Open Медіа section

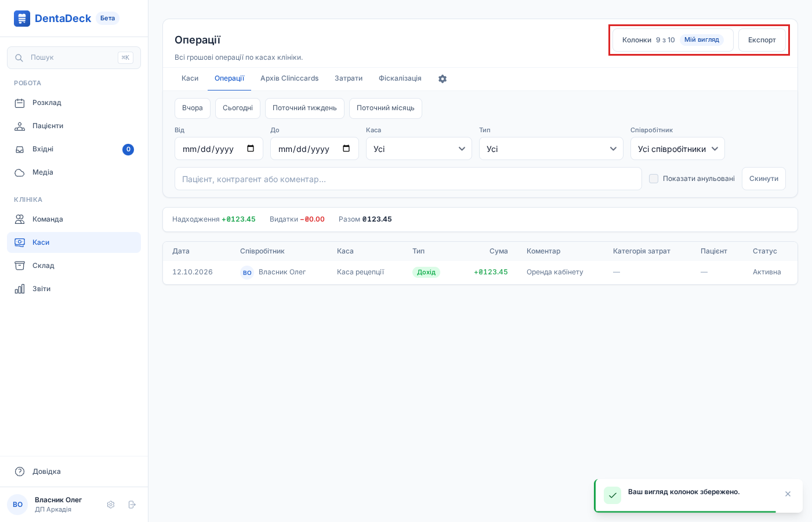point(74,172)
